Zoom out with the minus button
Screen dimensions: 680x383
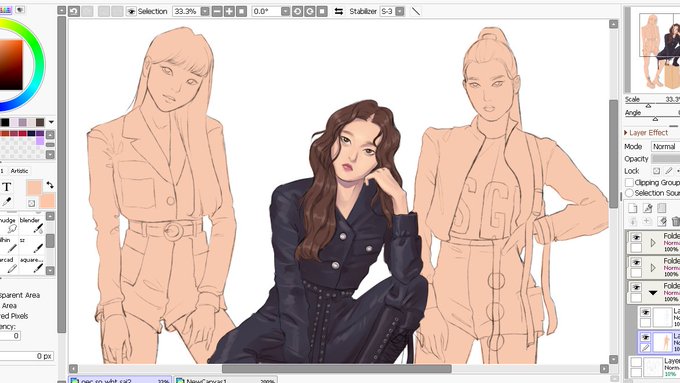pyautogui.click(x=217, y=12)
